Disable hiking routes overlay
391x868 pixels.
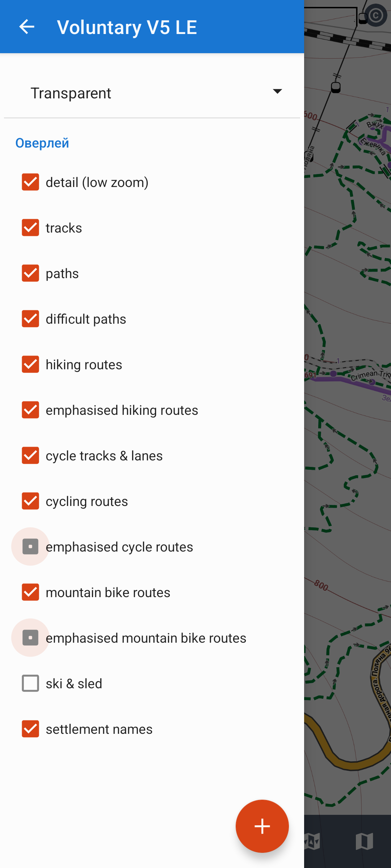tap(30, 364)
